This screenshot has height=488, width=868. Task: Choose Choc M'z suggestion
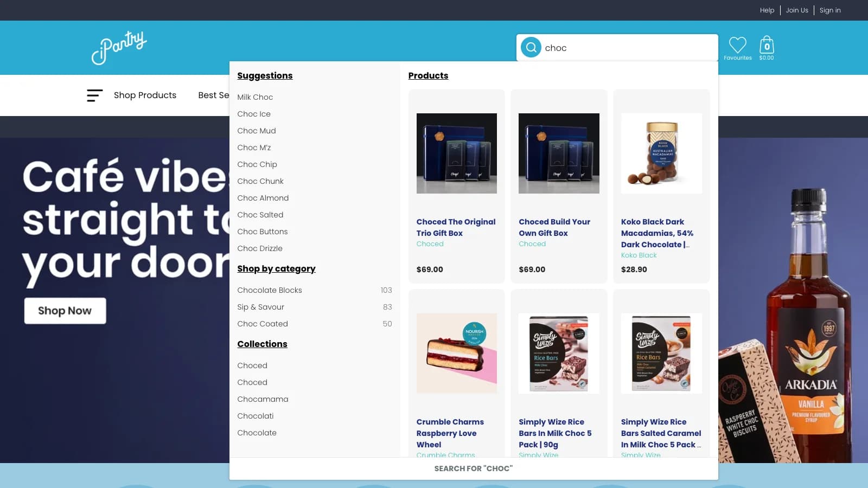254,147
